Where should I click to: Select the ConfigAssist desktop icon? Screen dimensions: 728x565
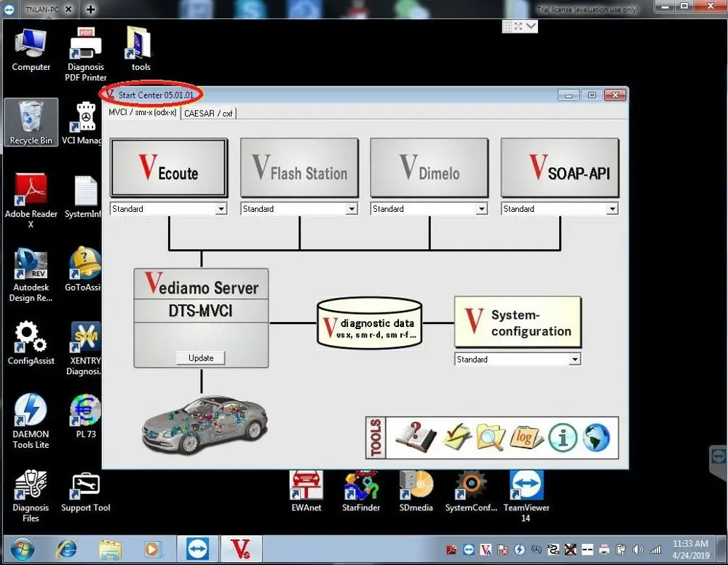click(x=31, y=343)
